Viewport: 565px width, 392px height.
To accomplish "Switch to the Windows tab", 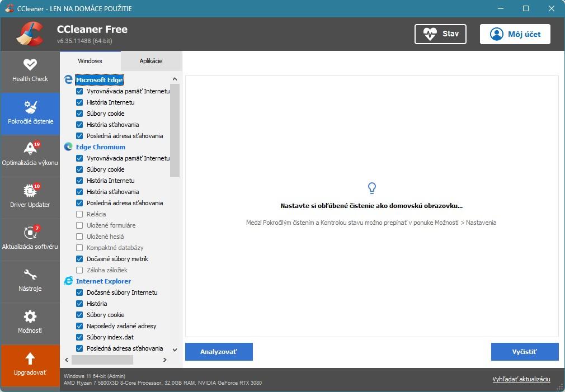I will tap(90, 61).
